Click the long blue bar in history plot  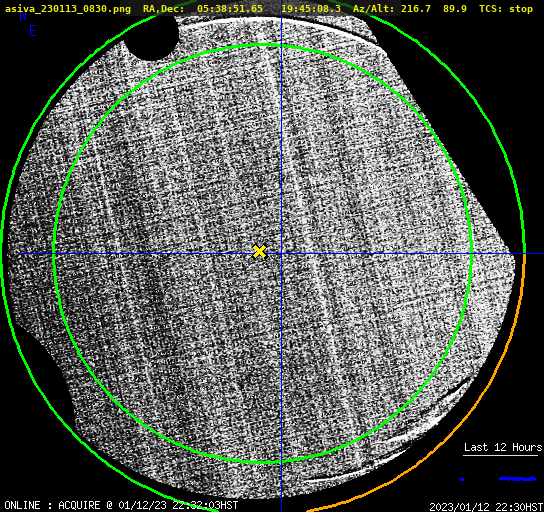click(517, 479)
